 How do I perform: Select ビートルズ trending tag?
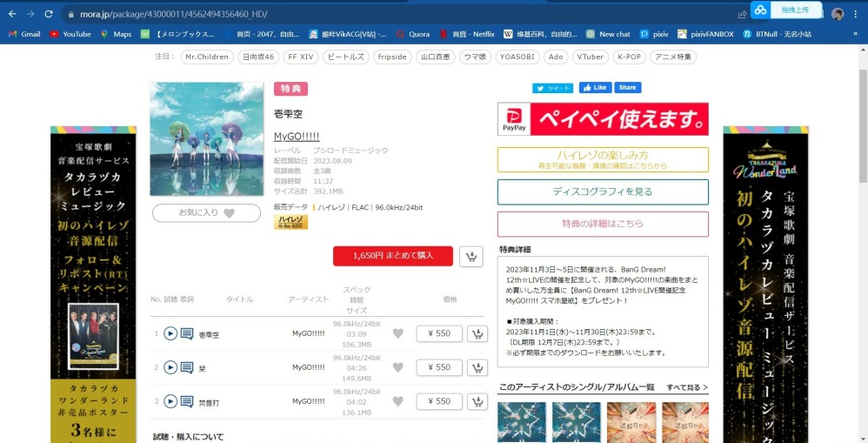[346, 57]
